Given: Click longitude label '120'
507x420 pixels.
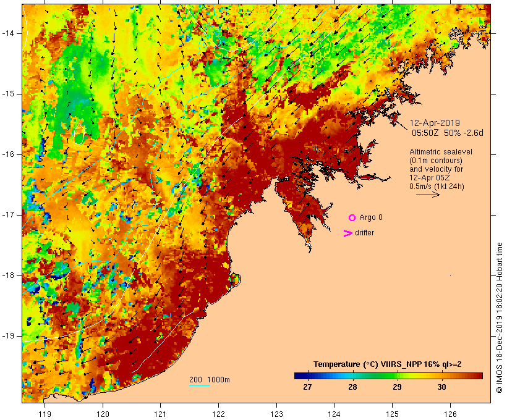Looking at the screenshot, I should point(103,414).
